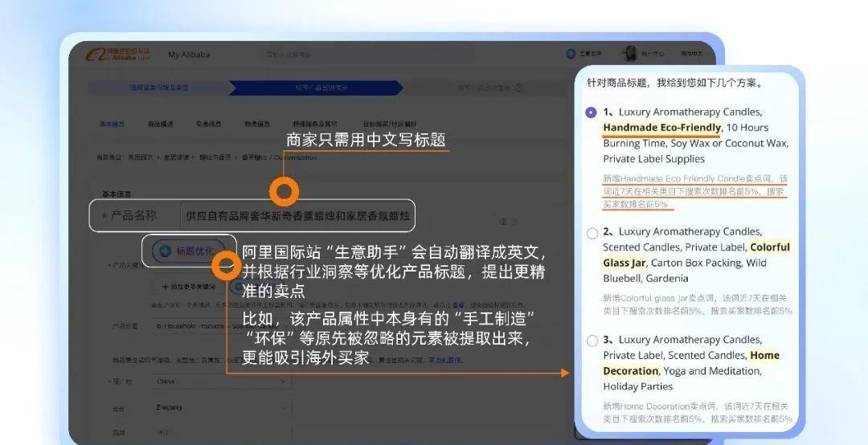Open the China origin dropdown
The height and width of the screenshot is (445, 868).
click(x=221, y=382)
